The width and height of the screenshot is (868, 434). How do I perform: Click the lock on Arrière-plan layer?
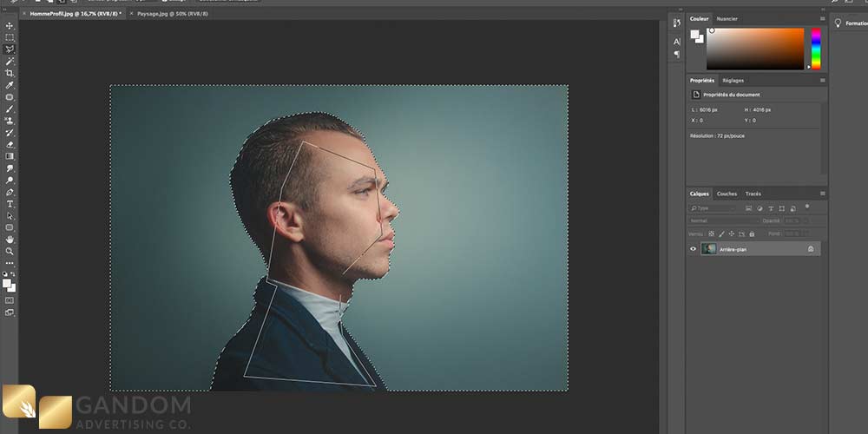811,249
